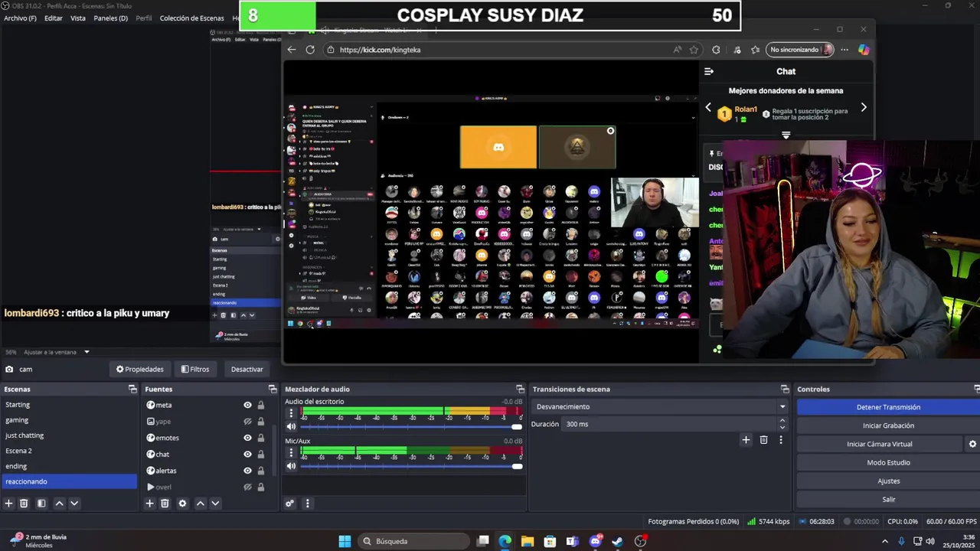
Task: Open audio mixer toolbar three-dot menu
Action: point(307,504)
